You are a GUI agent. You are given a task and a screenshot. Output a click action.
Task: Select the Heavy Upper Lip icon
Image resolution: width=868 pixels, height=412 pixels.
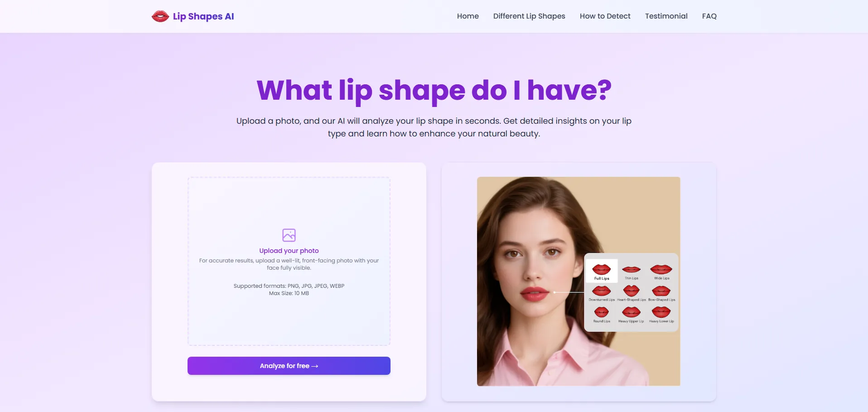631,312
